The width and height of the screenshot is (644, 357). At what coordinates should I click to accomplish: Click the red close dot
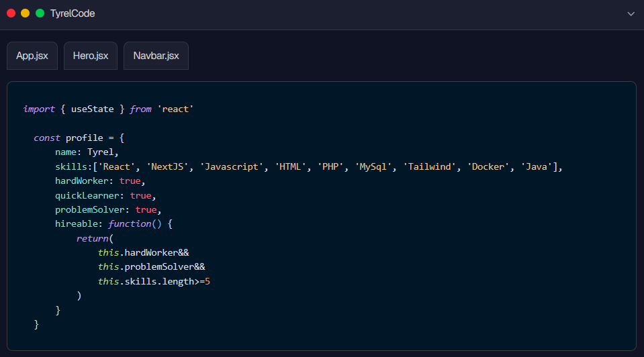11,13
